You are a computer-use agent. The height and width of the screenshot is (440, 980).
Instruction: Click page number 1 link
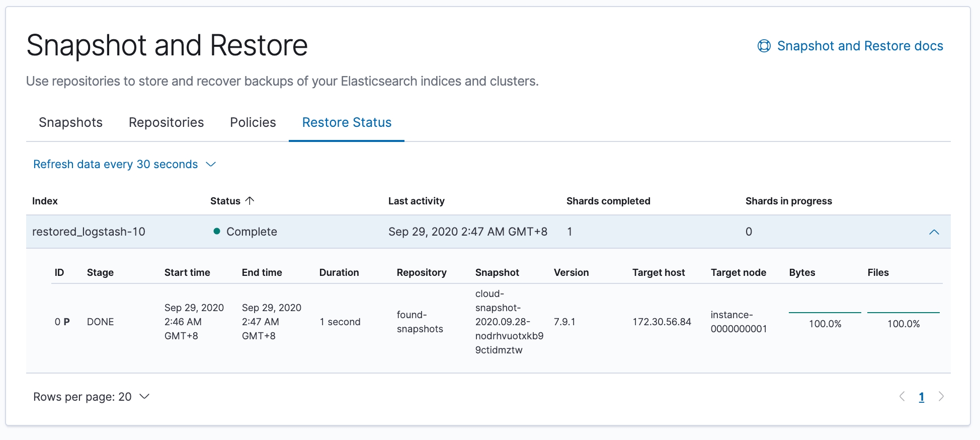921,397
